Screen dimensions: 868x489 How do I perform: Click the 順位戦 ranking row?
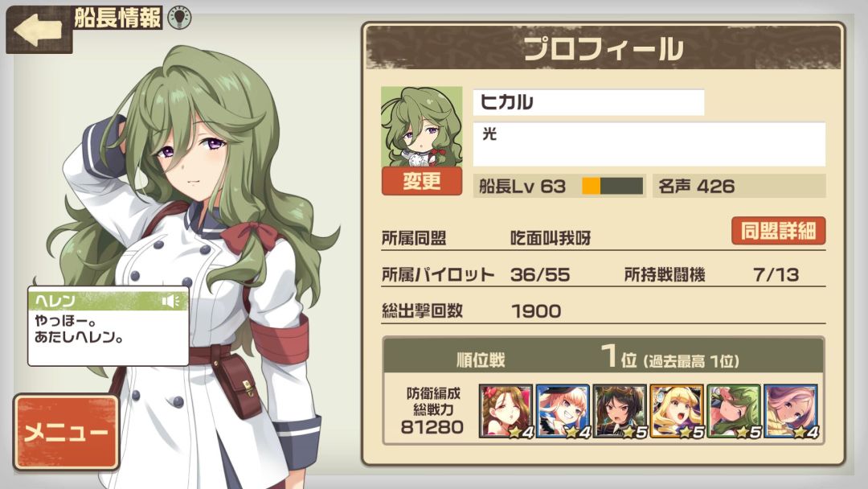tap(604, 357)
